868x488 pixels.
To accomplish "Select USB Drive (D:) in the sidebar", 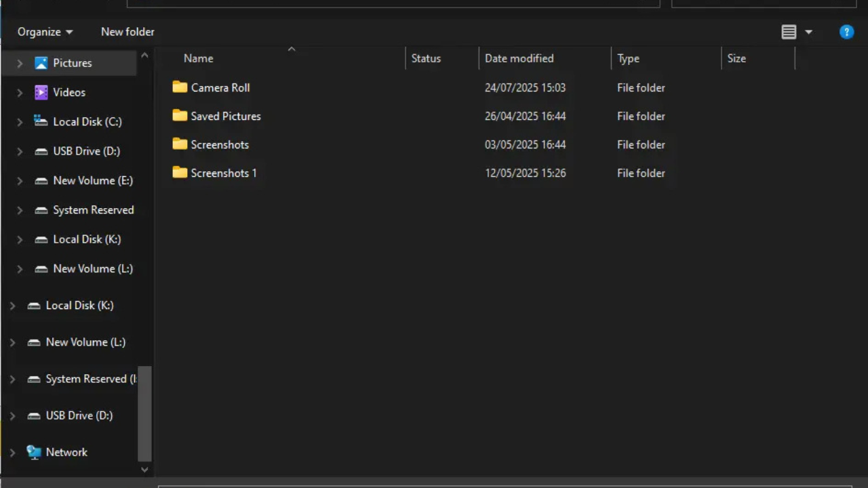I will pyautogui.click(x=86, y=150).
